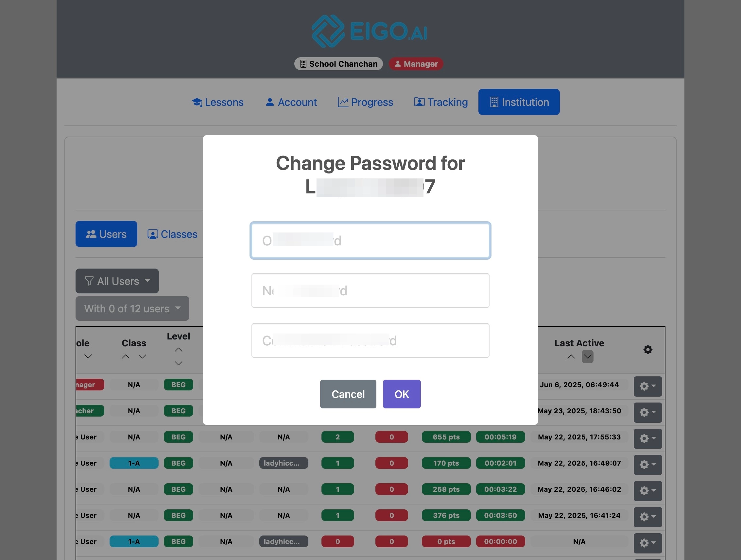The height and width of the screenshot is (560, 741).
Task: Click the table settings gear in header
Action: pos(648,350)
